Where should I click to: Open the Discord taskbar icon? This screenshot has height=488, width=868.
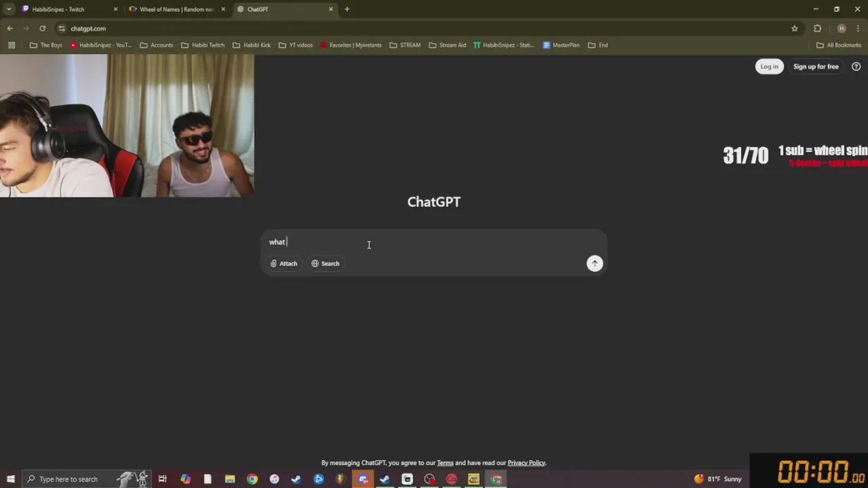point(363,479)
